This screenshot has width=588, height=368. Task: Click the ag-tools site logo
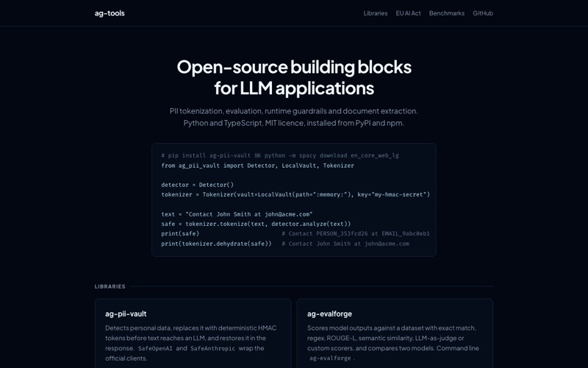click(x=110, y=13)
